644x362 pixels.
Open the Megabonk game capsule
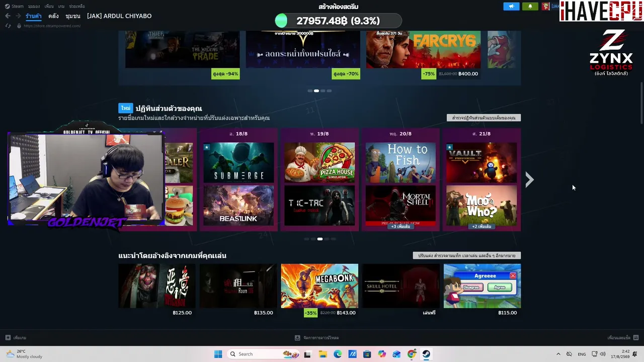pos(319,286)
